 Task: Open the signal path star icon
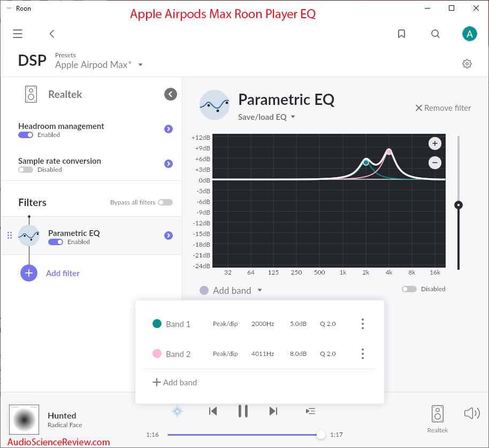(177, 411)
